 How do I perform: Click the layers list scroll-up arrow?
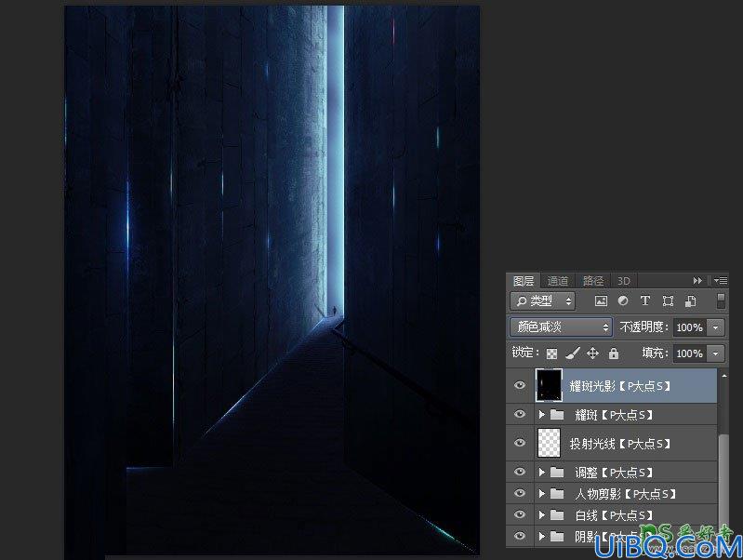click(723, 376)
